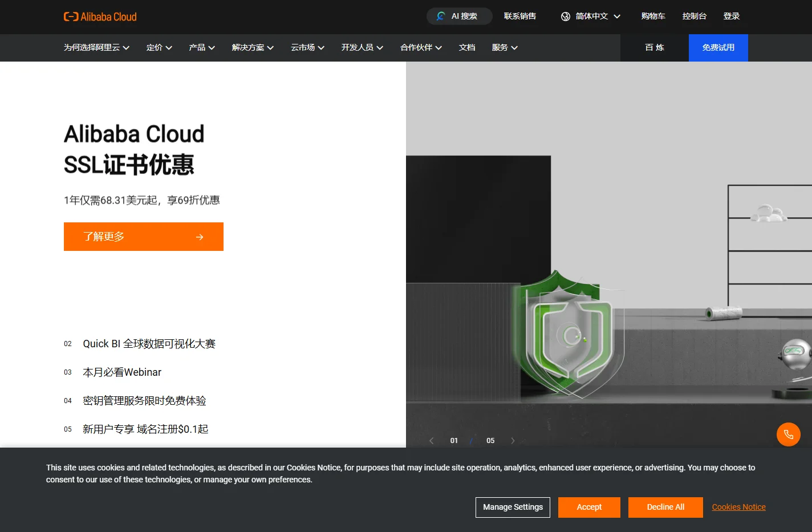Click the SSL证书优惠 headline text
This screenshot has width=812, height=532.
point(129,165)
